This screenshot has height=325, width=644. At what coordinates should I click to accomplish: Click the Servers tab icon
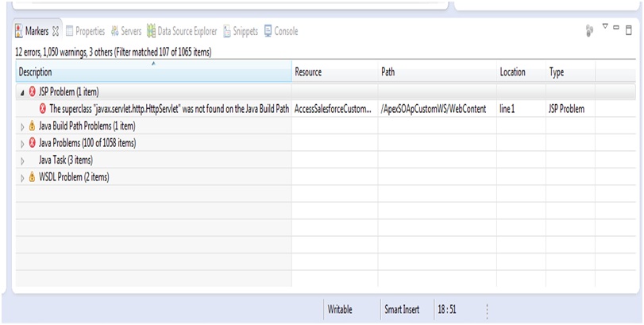[x=114, y=31]
